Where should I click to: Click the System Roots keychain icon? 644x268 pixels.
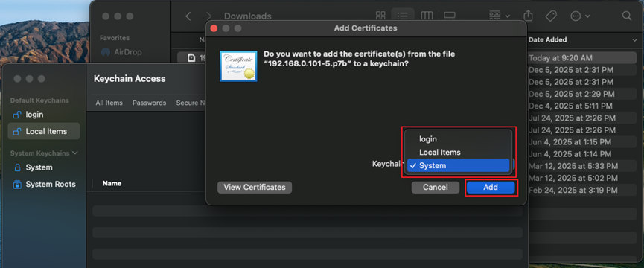tap(17, 185)
